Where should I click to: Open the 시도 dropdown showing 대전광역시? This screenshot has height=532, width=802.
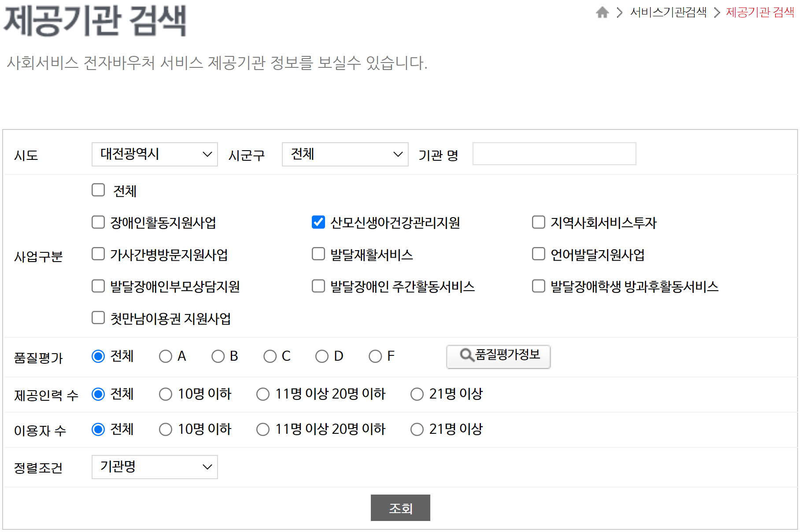tap(155, 154)
